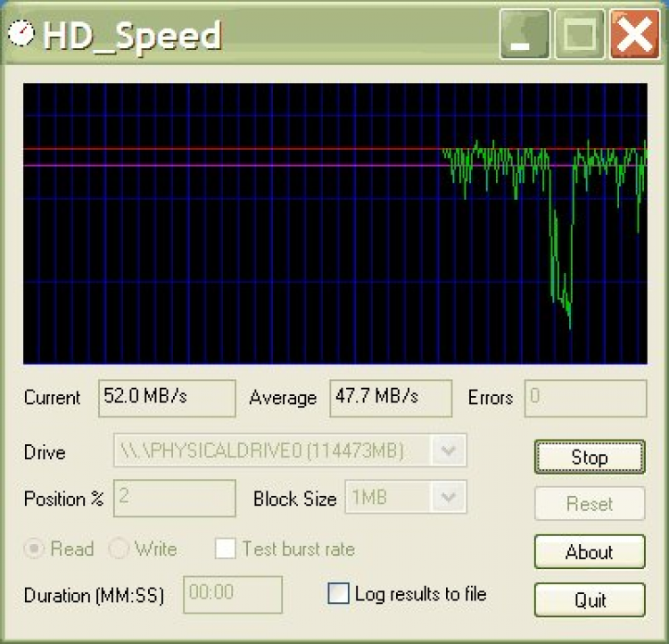This screenshot has height=644, width=669.
Task: Enable the Test burst rate checkbox
Action: tap(226, 549)
